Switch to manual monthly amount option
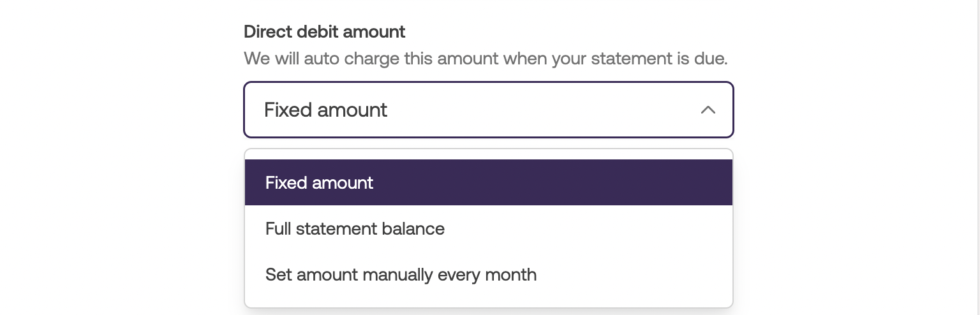 488,275
